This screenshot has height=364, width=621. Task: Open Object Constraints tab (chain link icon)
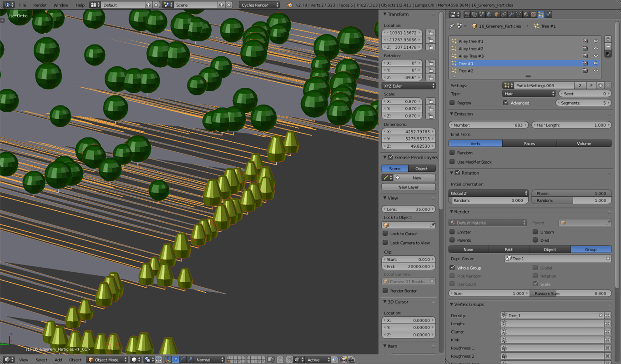pyautogui.click(x=504, y=15)
